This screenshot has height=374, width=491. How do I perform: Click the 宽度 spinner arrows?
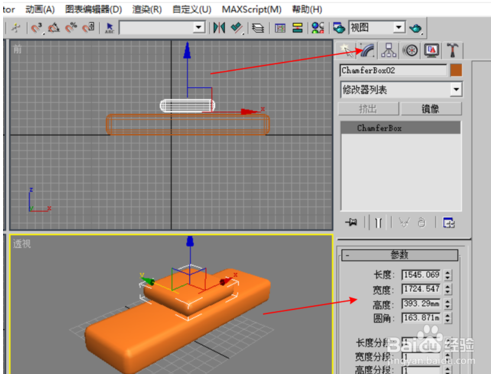447,289
